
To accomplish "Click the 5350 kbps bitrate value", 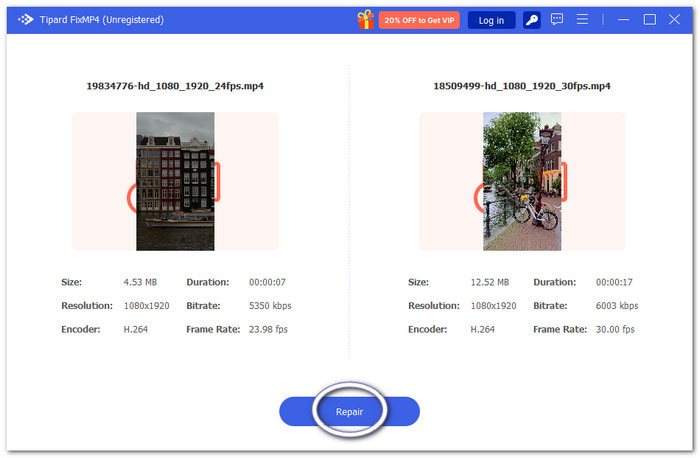I will (270, 306).
